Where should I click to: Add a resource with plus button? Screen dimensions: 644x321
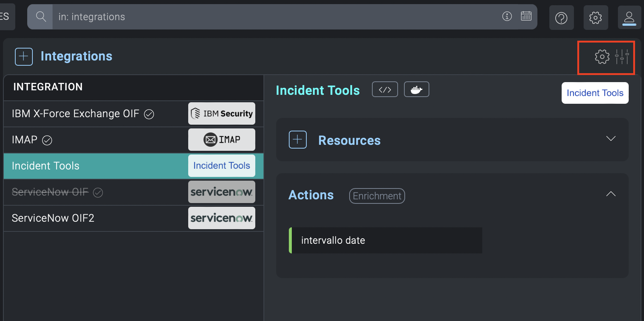coord(297,140)
